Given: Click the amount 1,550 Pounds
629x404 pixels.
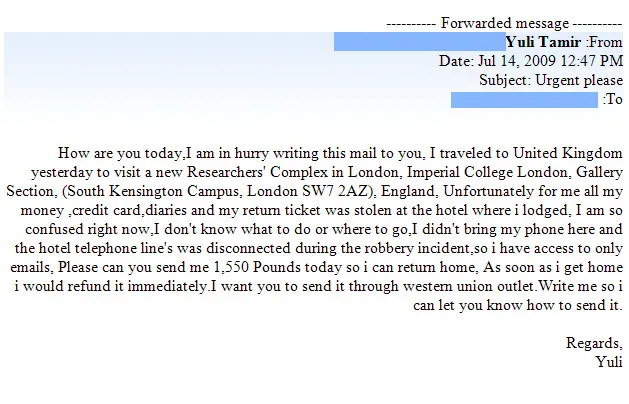Looking at the screenshot, I should point(257,267).
